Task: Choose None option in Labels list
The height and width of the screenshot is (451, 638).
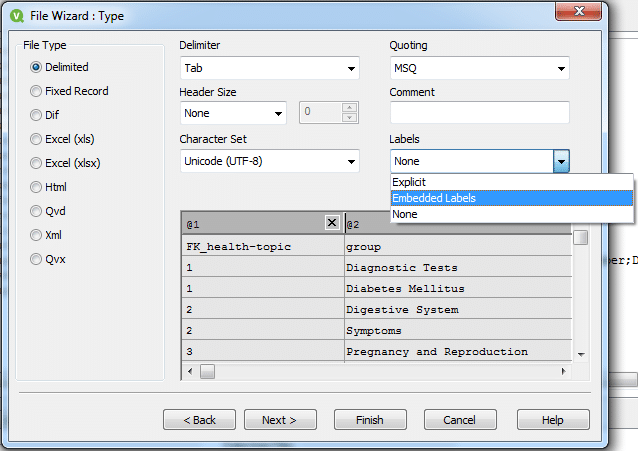Action: tap(511, 214)
